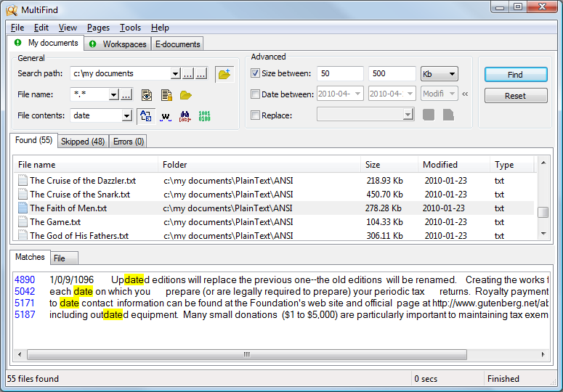The width and height of the screenshot is (563, 392).
Task: Click the eye preview icon next to file name
Action: [147, 95]
